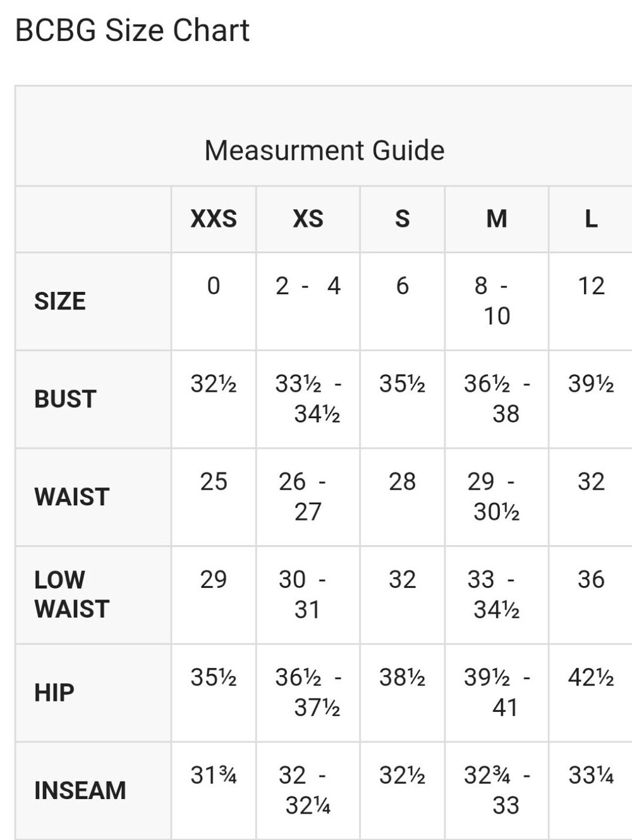This screenshot has height=840, width=632.
Task: Click the BCBG Size Chart heading
Action: coord(132,30)
